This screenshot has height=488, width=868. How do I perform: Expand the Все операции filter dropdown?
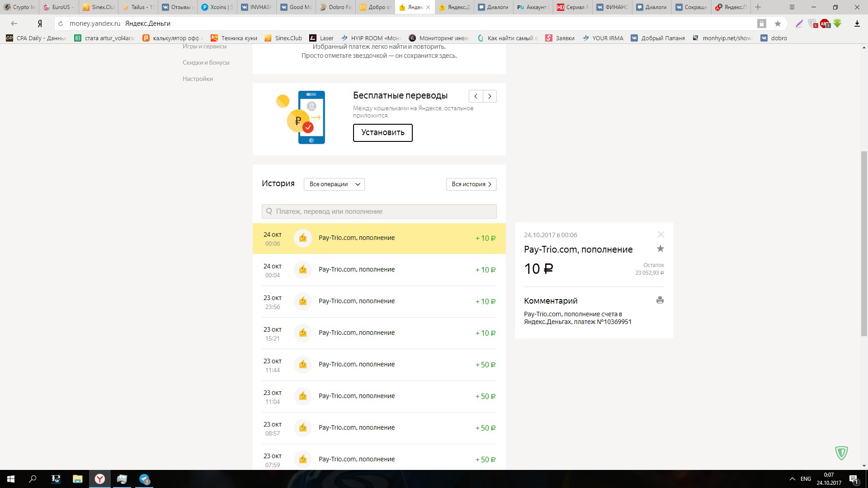(x=334, y=184)
